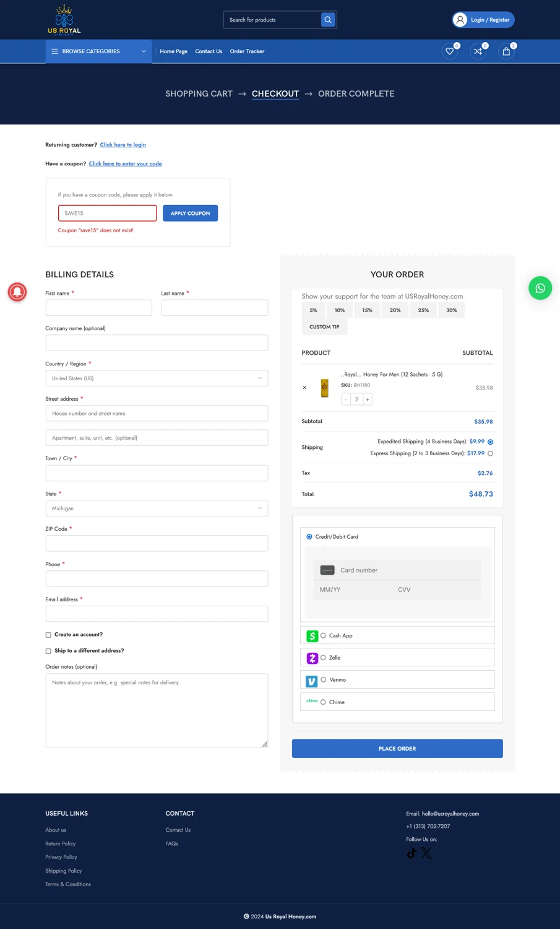
Task: Open the Shipping Policy footer link
Action: pyautogui.click(x=64, y=871)
